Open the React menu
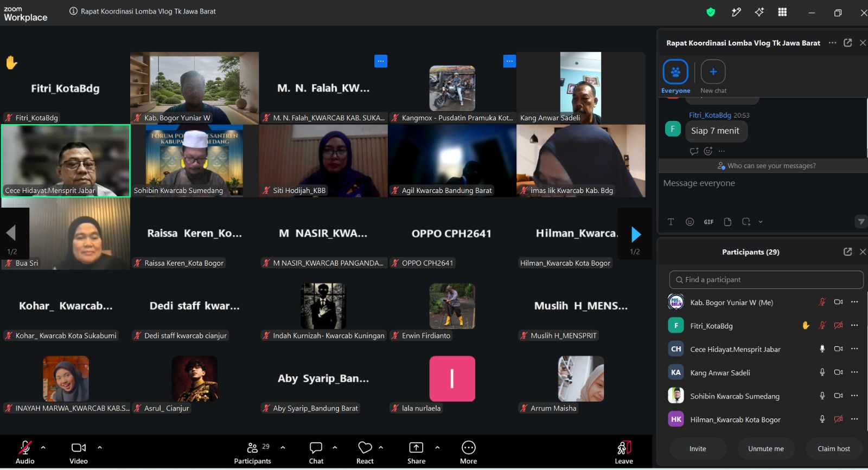This screenshot has height=470, width=868. pos(365,453)
